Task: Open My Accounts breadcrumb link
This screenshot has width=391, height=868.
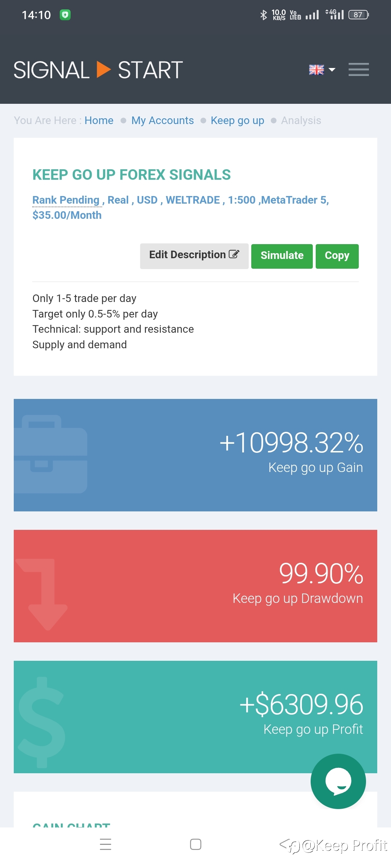Action: (x=163, y=120)
